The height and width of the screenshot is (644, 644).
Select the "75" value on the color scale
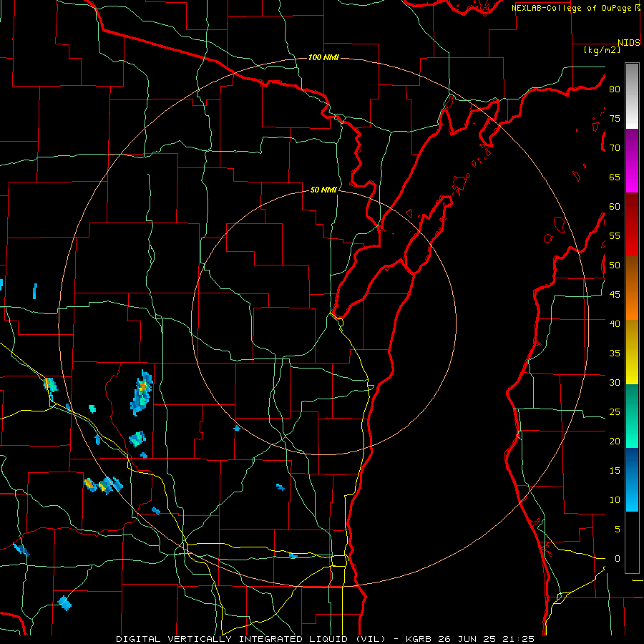click(615, 118)
